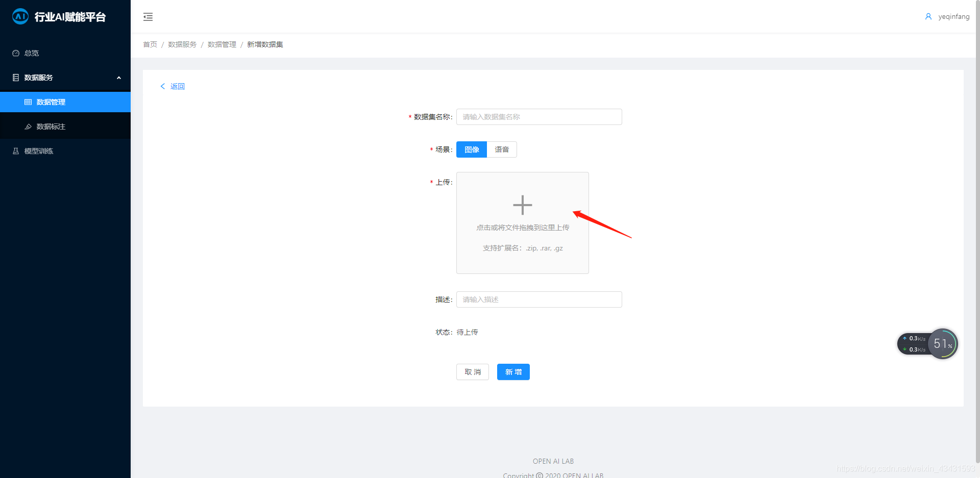Image resolution: width=980 pixels, height=478 pixels.
Task: Collapse the 数据服务 submenu arrow
Action: coord(119,78)
